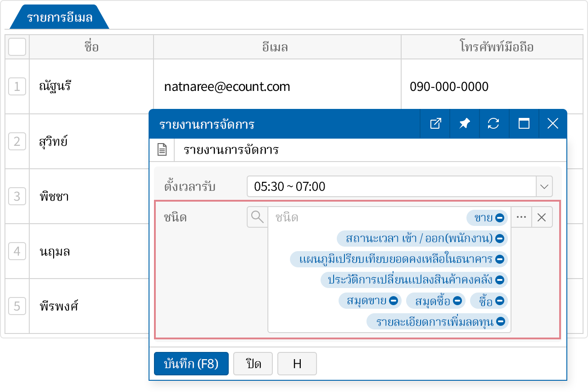Click the ปิด close button
Viewport: 588px width, 392px height.
click(x=253, y=364)
